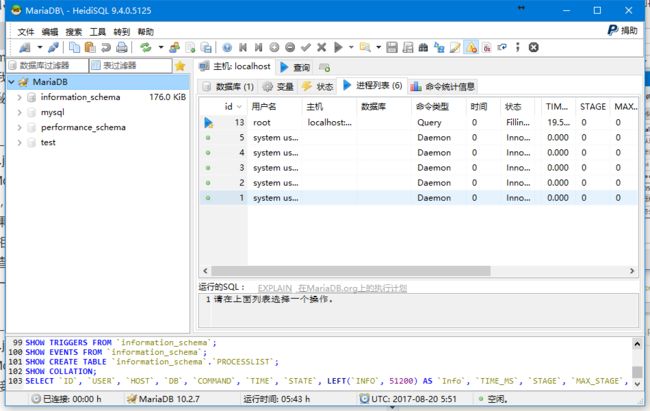The width and height of the screenshot is (650, 411).
Task: Click the yellow star favorites icon
Action: click(180, 66)
